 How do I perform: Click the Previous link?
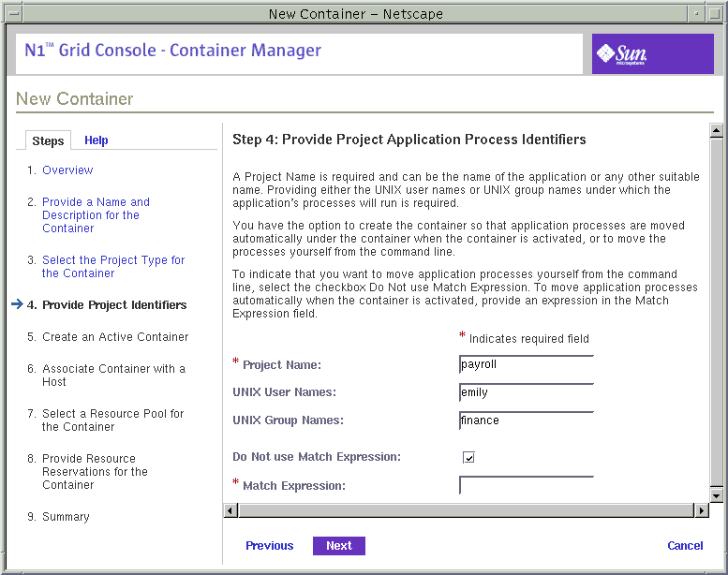(269, 546)
